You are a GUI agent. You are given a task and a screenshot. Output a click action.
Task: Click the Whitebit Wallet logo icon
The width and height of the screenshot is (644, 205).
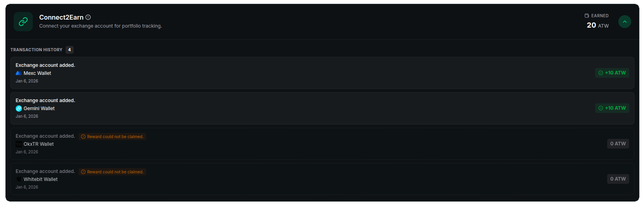click(x=18, y=179)
